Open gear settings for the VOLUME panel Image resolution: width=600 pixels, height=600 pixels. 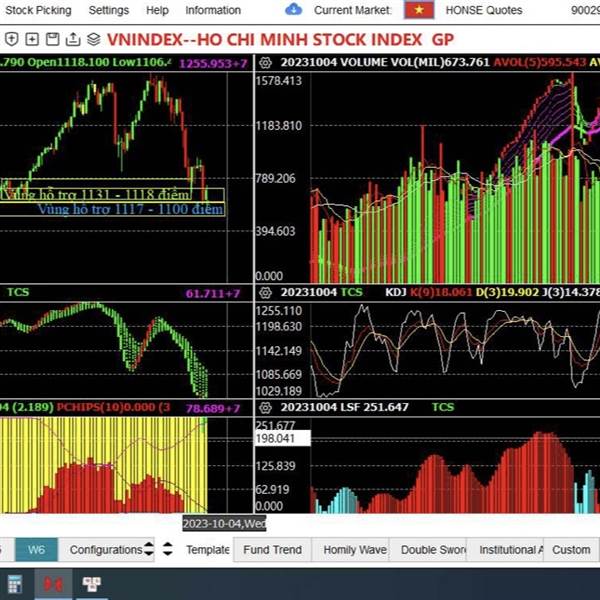(x=265, y=63)
